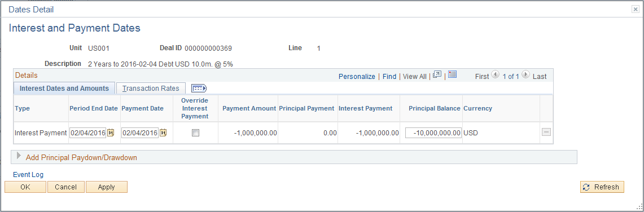Click the Currency column header
The image size is (644, 212).
[x=477, y=108]
